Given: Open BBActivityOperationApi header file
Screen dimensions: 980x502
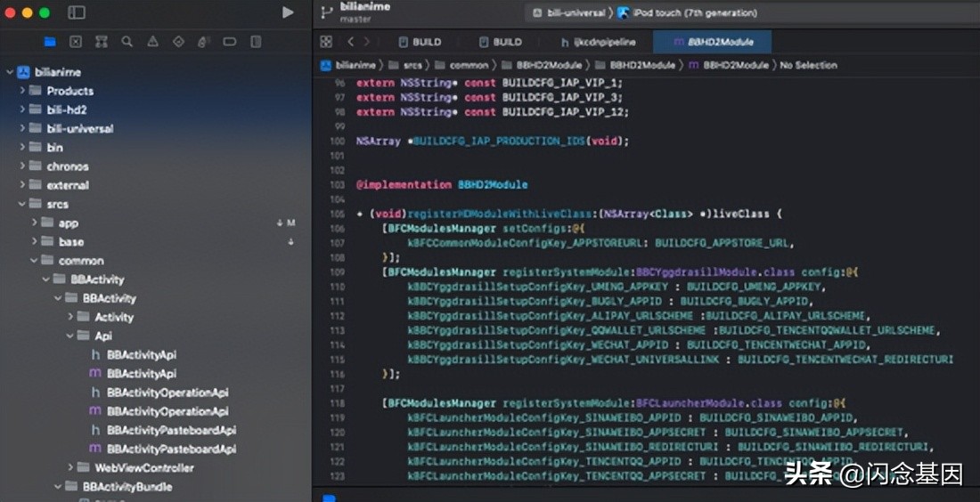Looking at the screenshot, I should tap(167, 393).
